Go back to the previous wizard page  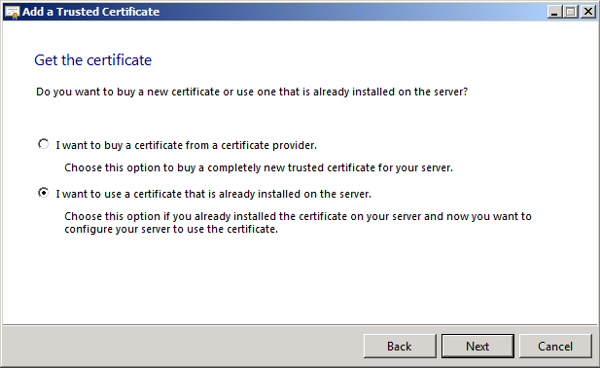pyautogui.click(x=399, y=346)
